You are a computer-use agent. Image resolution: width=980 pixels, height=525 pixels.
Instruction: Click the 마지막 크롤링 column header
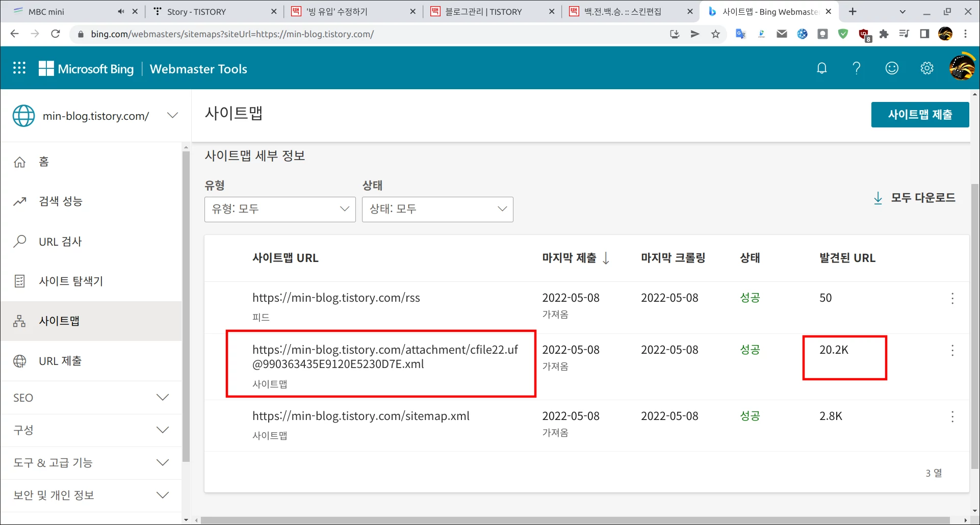click(x=673, y=258)
